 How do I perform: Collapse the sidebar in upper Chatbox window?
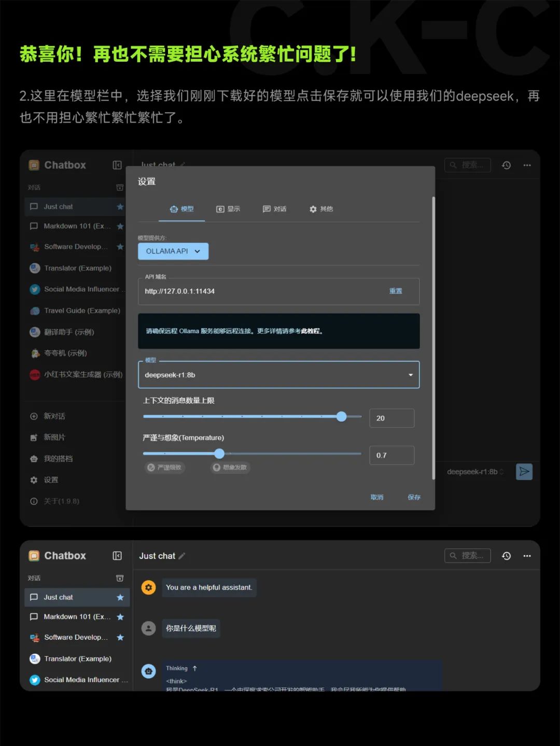click(x=117, y=165)
